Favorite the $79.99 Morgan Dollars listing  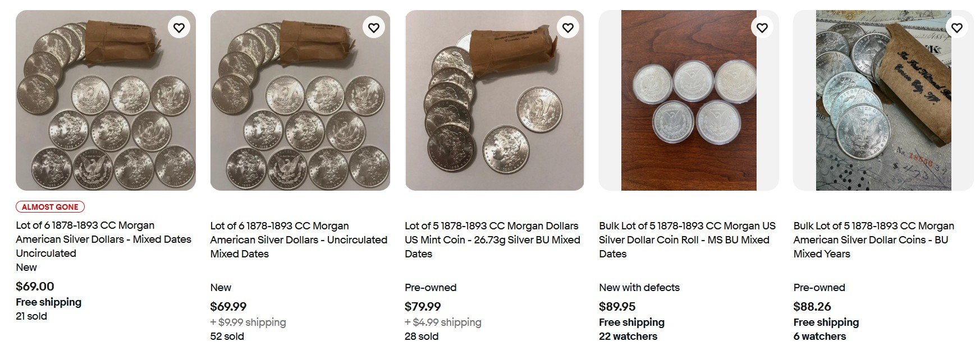[567, 27]
